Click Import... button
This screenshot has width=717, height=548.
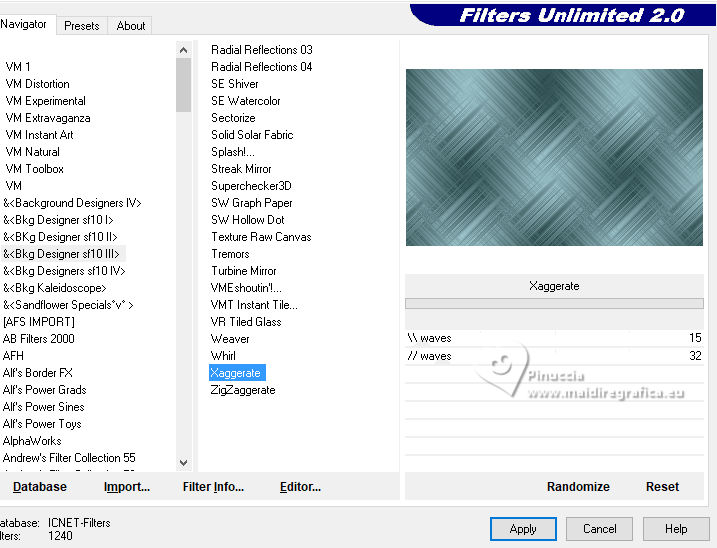(127, 487)
